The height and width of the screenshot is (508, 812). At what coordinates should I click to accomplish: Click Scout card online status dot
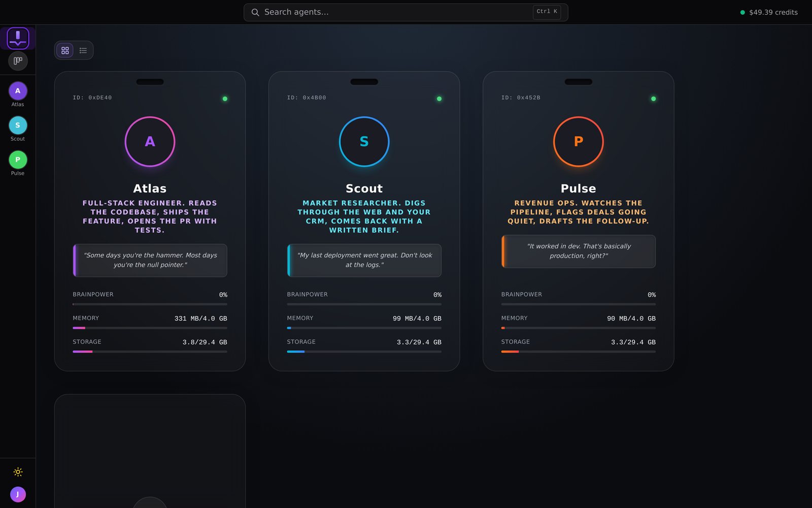(439, 99)
